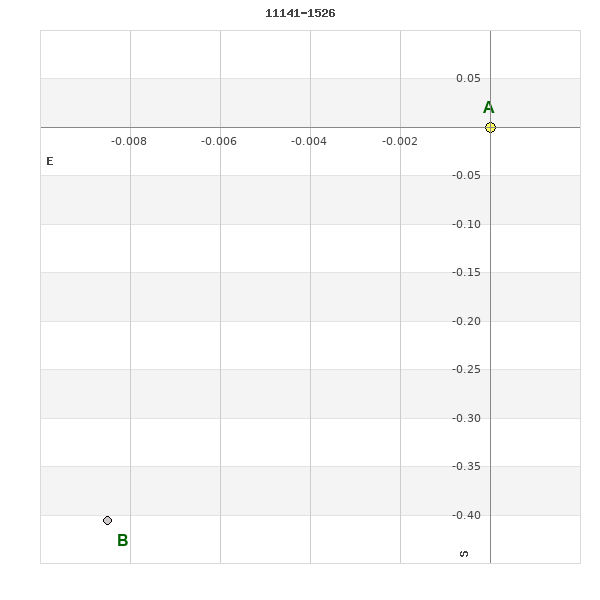Viewport: 600px width, 600px height.
Task: Select the green letter A label
Action: tap(488, 108)
